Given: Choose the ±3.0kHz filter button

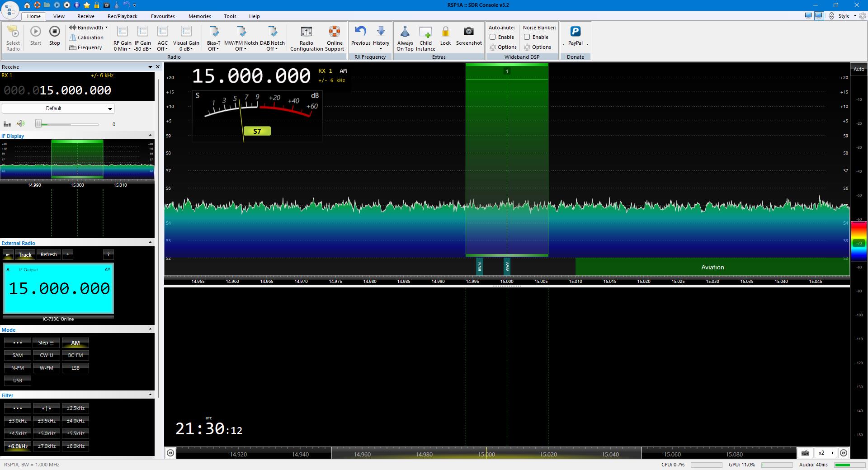Looking at the screenshot, I should [x=18, y=421].
